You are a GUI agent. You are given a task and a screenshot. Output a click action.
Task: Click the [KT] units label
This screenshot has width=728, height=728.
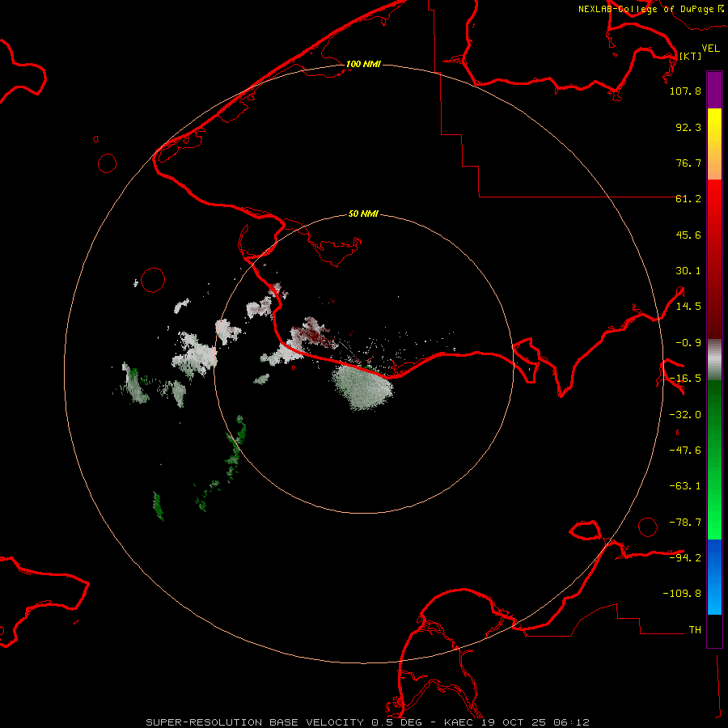pos(691,56)
